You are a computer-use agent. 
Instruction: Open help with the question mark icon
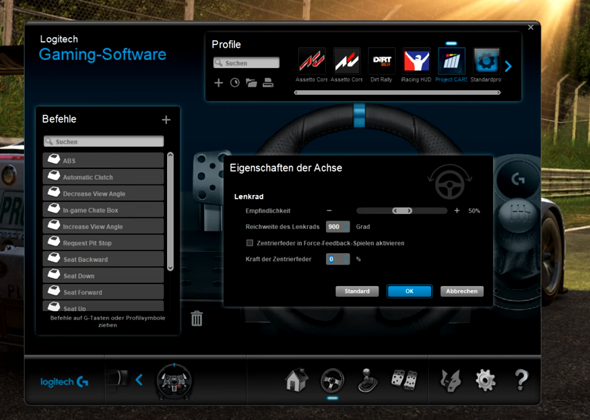[x=521, y=380]
